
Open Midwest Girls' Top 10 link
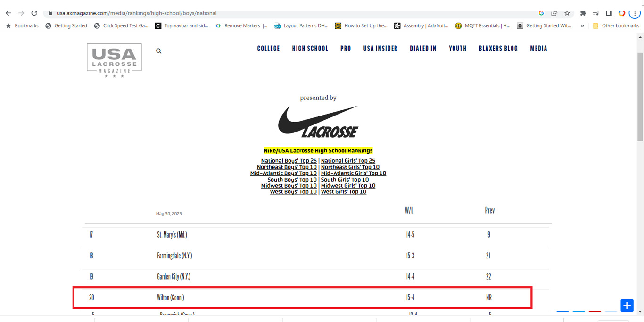(x=348, y=186)
